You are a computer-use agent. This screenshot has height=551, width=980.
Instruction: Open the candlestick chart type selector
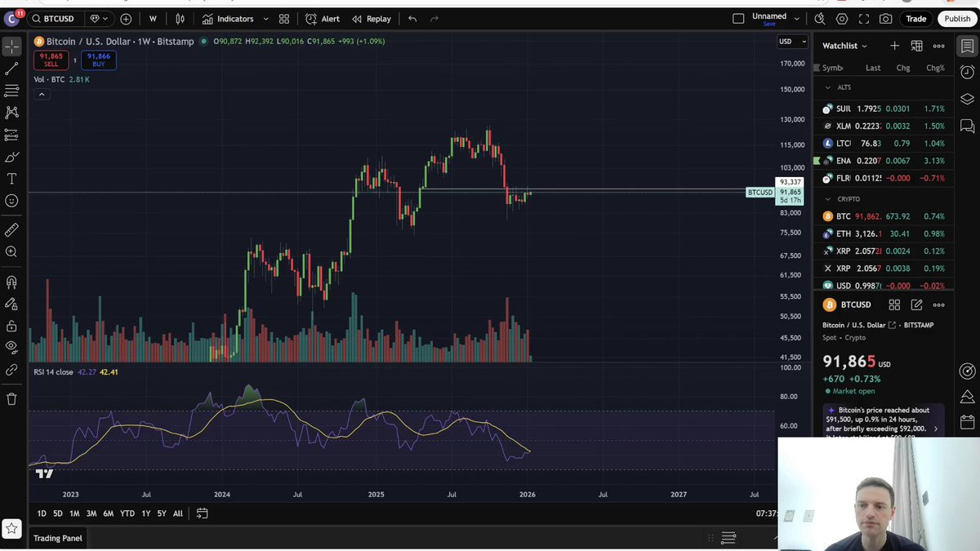180,19
